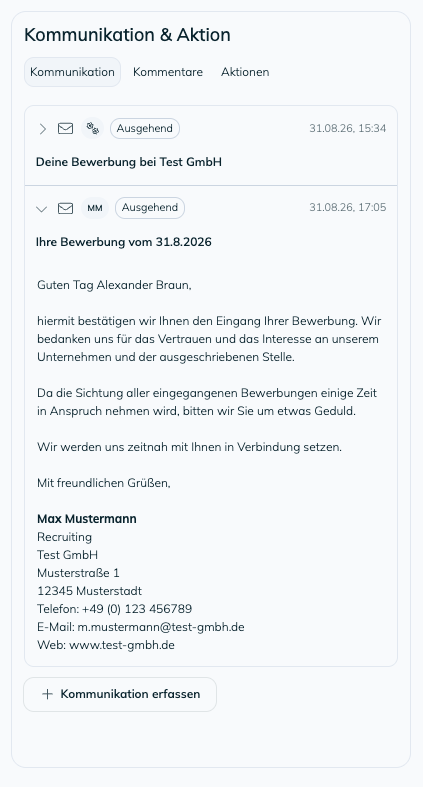Viewport: 423px width, 787px height.
Task: Open the Aktionen tab
Action: click(245, 72)
